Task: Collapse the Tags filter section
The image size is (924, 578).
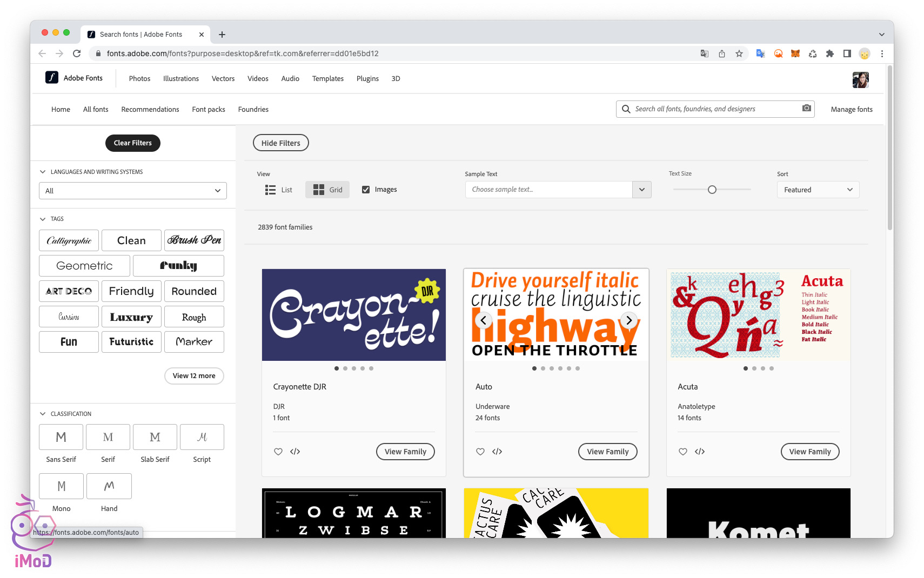Action: click(43, 219)
